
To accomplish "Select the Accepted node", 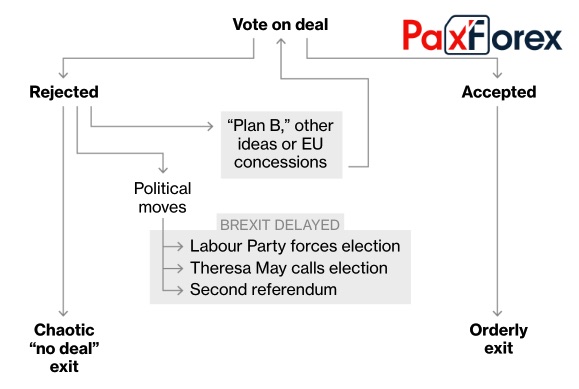I will [x=499, y=92].
